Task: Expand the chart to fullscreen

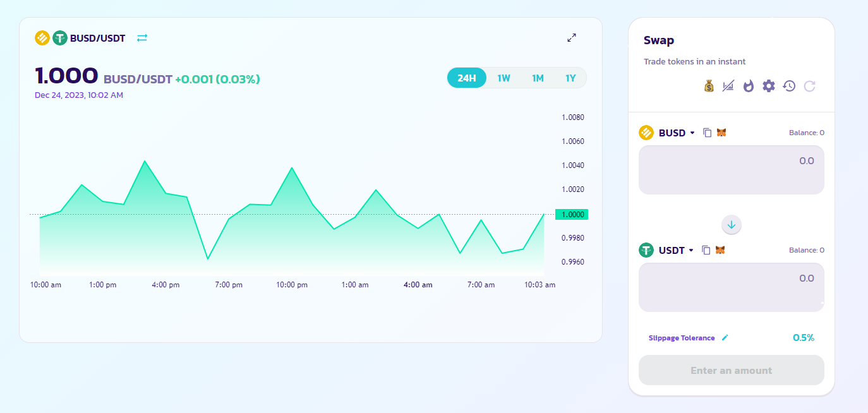Action: [572, 38]
